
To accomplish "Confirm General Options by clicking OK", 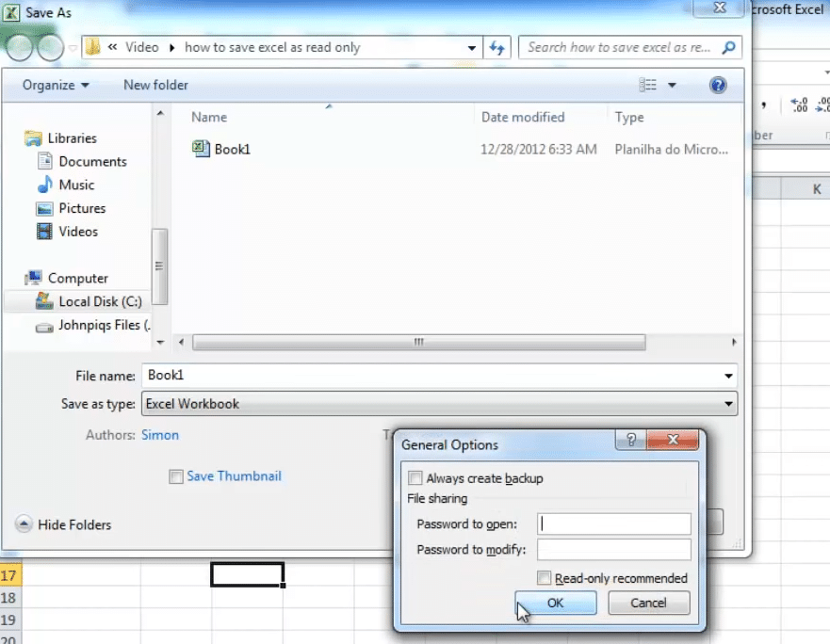I will [555, 603].
